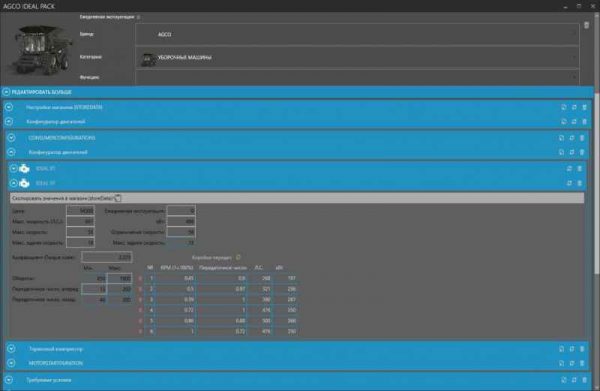Reset the MOTORSTARTDURATION row
The image size is (600, 391).
[x=572, y=363]
